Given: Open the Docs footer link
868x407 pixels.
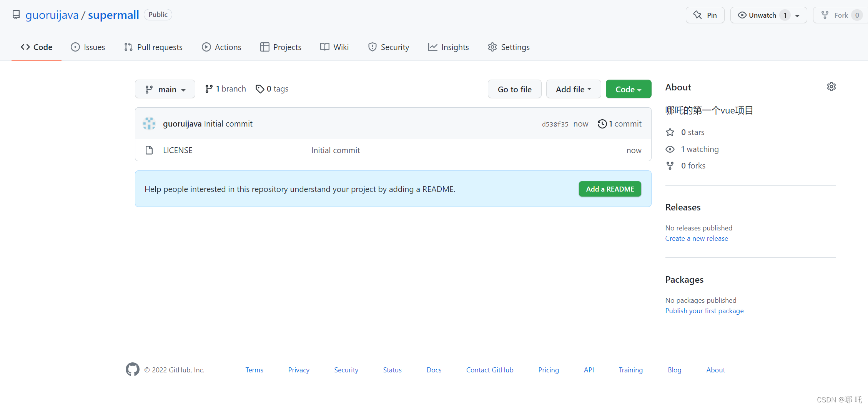Looking at the screenshot, I should click(434, 370).
